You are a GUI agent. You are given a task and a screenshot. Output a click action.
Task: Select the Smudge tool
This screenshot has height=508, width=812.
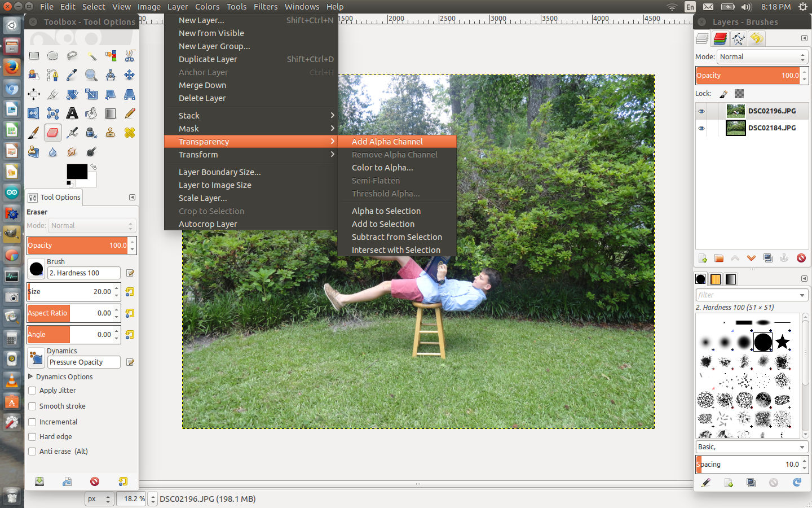tap(72, 152)
